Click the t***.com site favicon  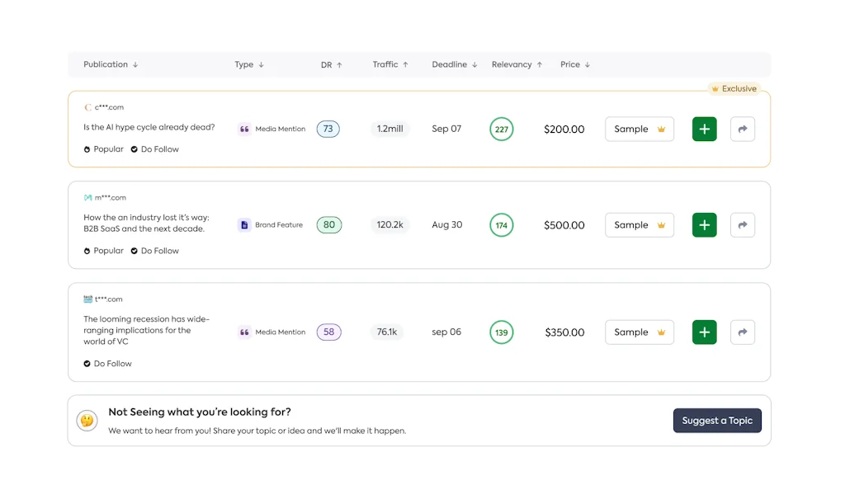pos(87,299)
